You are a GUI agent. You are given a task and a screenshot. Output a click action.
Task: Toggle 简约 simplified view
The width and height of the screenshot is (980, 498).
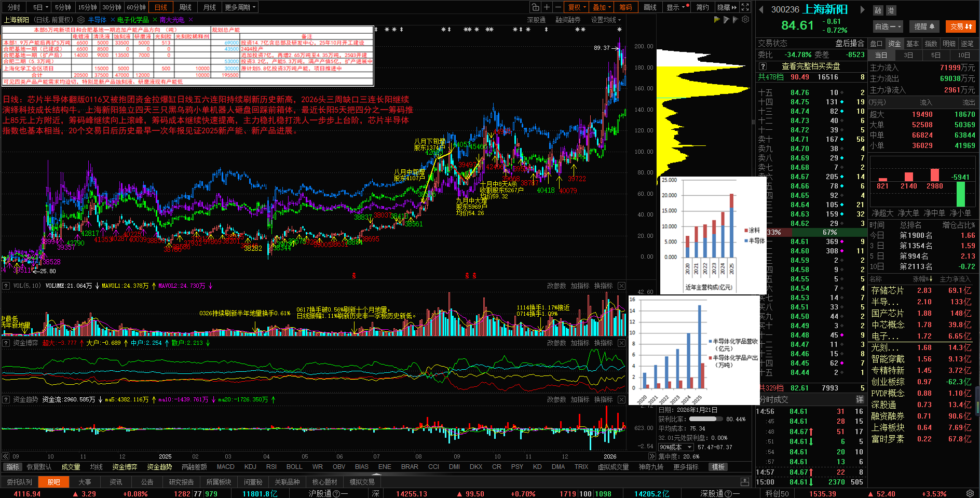tap(702, 7)
